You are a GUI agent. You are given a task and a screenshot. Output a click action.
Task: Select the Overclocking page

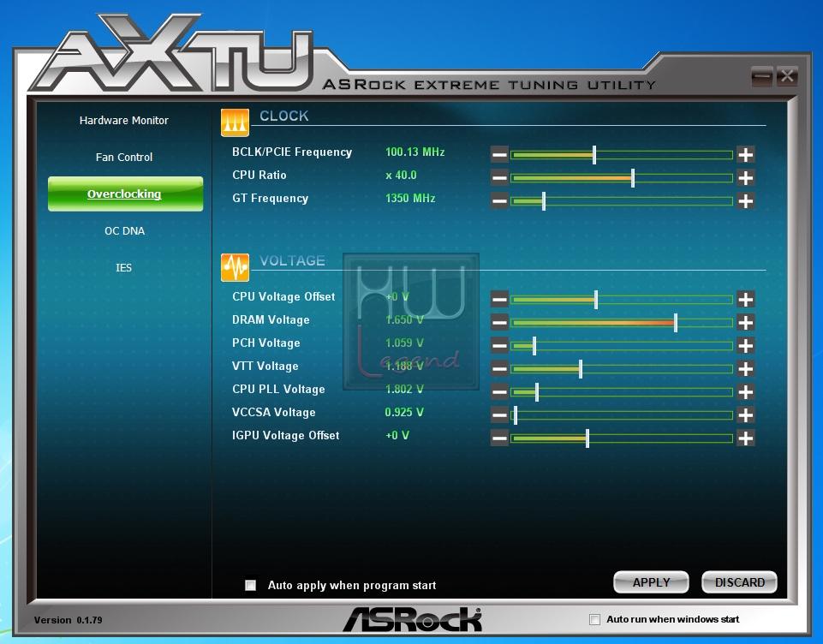(x=125, y=194)
